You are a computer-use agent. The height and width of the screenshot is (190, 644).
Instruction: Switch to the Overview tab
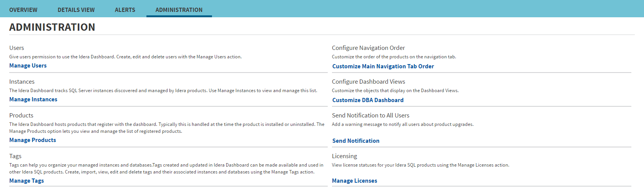point(23,10)
